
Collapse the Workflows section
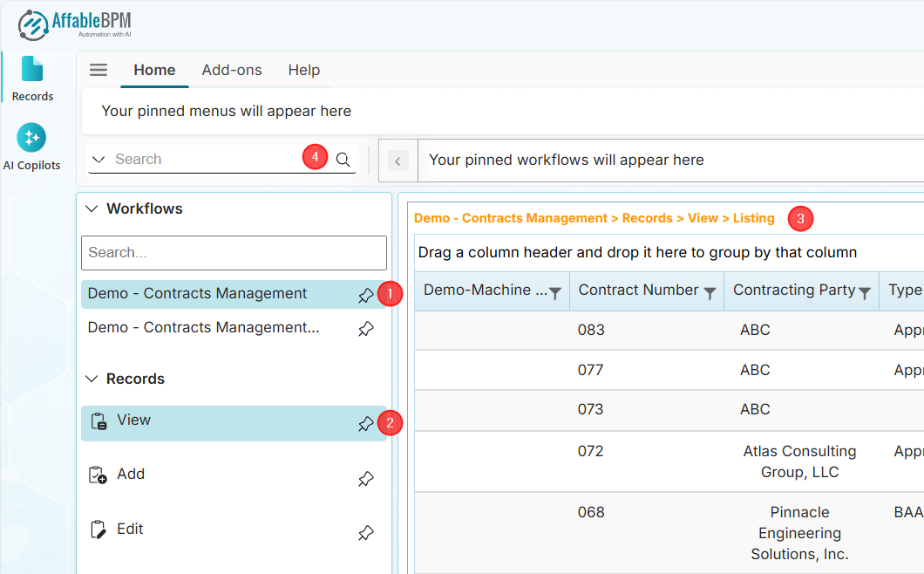point(92,208)
